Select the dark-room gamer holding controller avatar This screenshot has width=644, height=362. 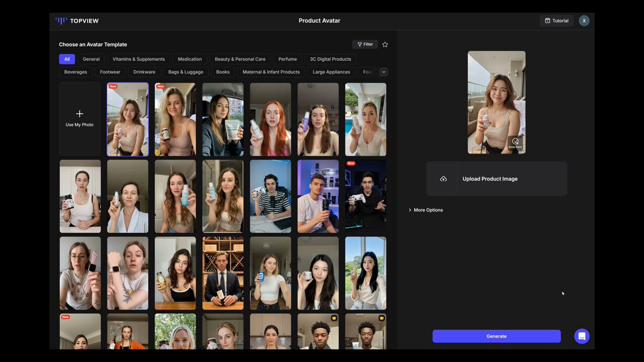pos(365,196)
